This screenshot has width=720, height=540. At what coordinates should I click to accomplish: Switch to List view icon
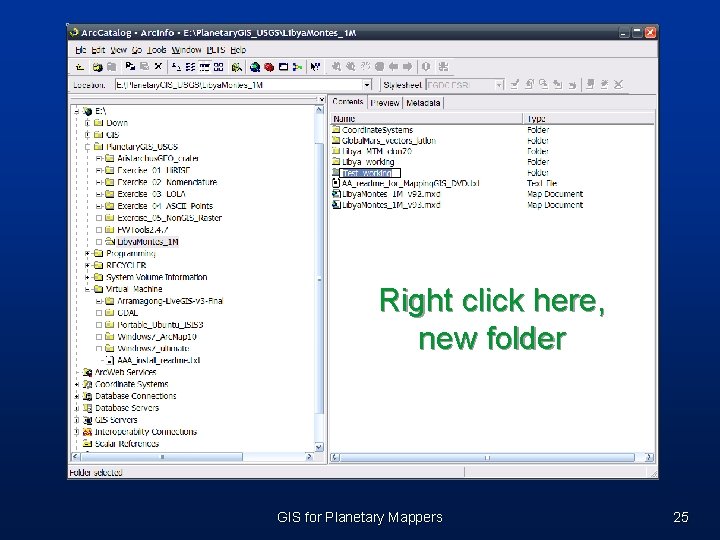coord(191,67)
